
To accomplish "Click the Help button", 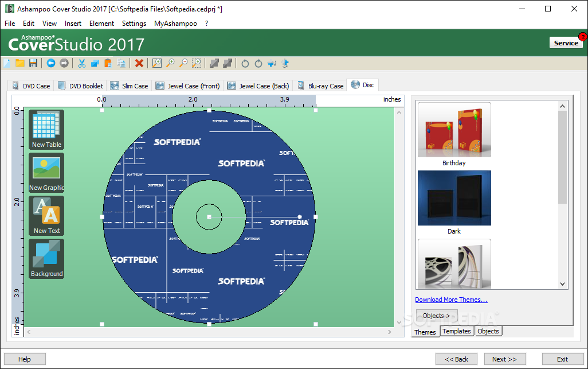I will (x=25, y=359).
